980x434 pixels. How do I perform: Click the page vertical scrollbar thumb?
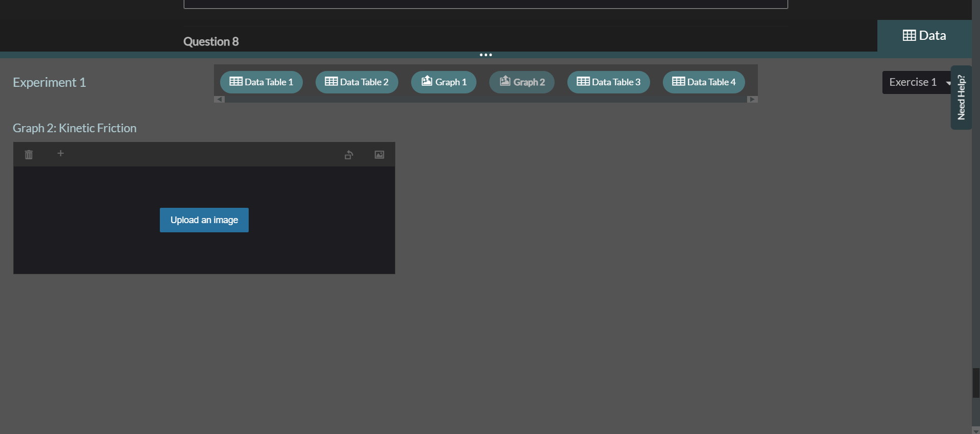tap(976, 383)
